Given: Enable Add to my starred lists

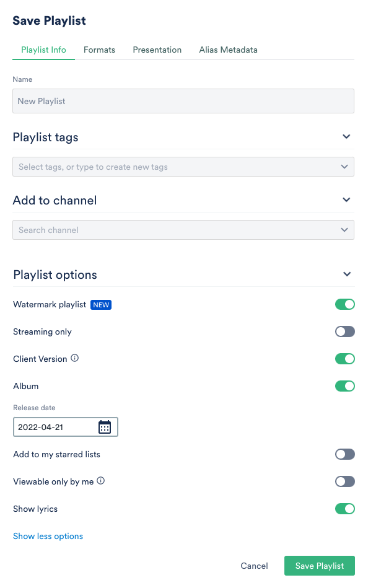Looking at the screenshot, I should click(345, 454).
